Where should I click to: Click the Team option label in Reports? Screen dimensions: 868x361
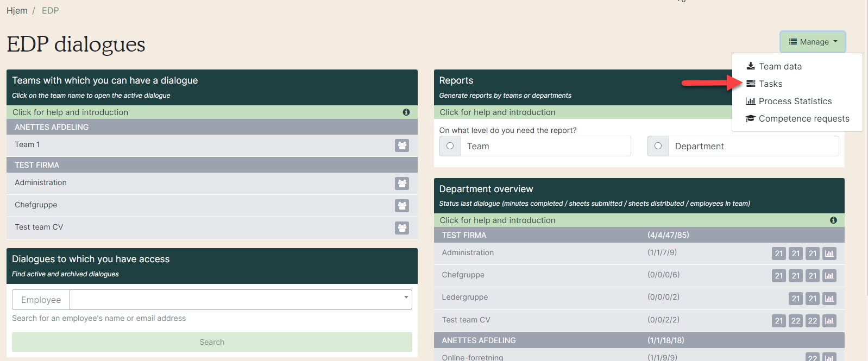pos(478,146)
